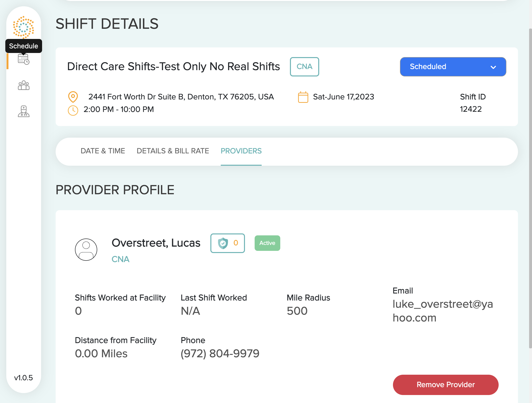Click the CNA badge next to shift title
The width and height of the screenshot is (532, 403).
pyautogui.click(x=304, y=67)
